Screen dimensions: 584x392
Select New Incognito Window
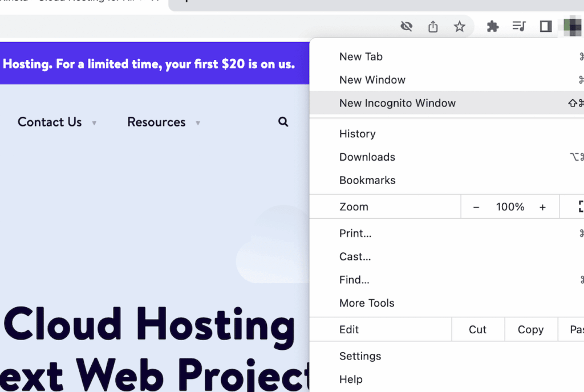coord(398,103)
